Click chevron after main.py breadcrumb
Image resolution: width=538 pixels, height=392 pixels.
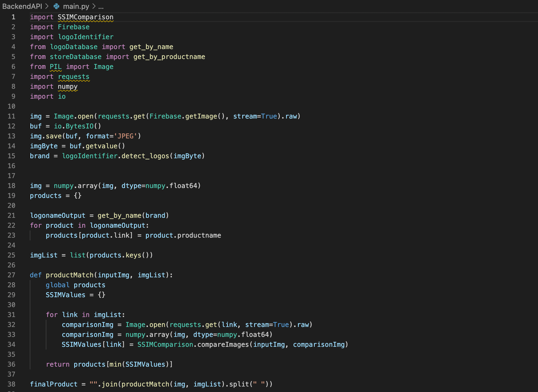click(94, 6)
